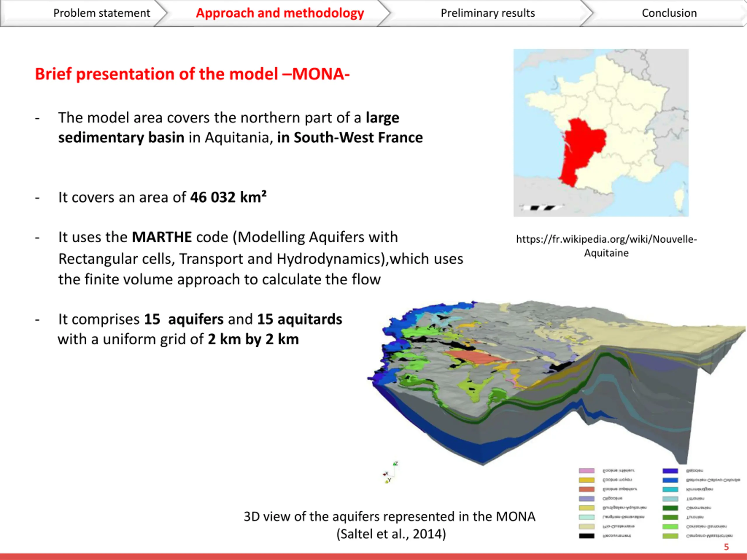Select the Approach and methodology tab
This screenshot has height=560, width=747.
(x=280, y=13)
